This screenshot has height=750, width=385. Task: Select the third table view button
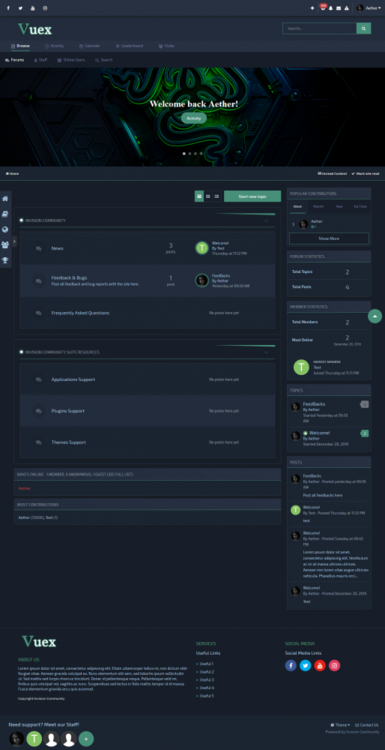click(217, 196)
